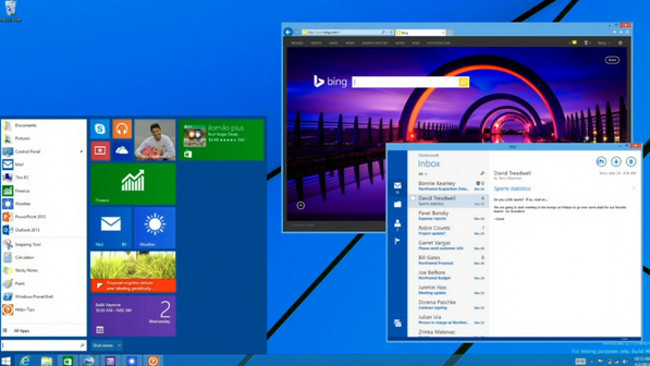Open the orange Music headphones tile

(x=122, y=129)
